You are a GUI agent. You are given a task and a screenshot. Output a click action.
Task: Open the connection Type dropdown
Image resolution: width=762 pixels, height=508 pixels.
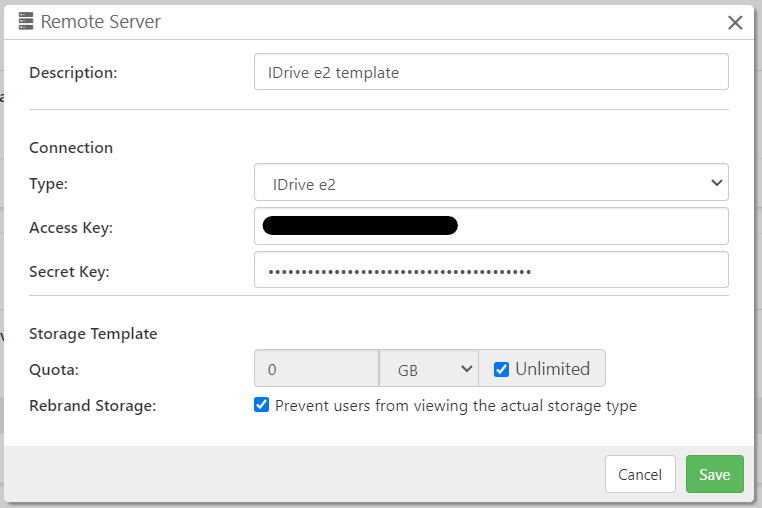pyautogui.click(x=491, y=183)
